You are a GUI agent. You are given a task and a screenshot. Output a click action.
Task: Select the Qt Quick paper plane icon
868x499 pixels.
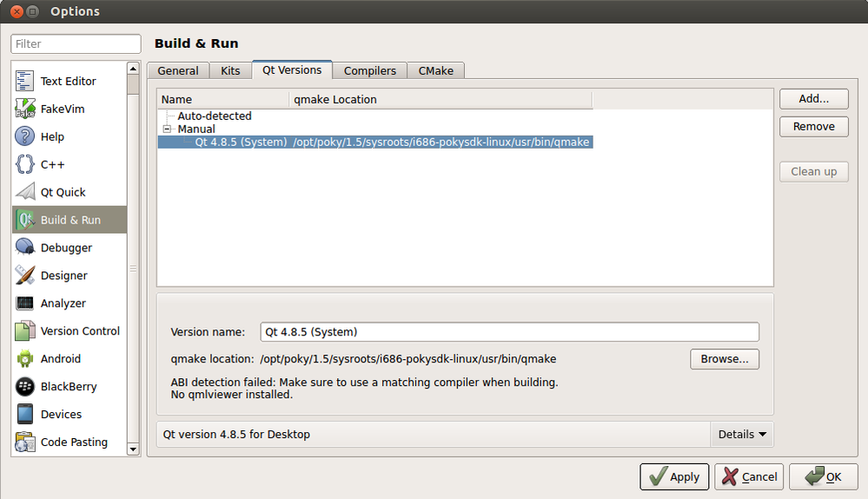pyautogui.click(x=25, y=192)
